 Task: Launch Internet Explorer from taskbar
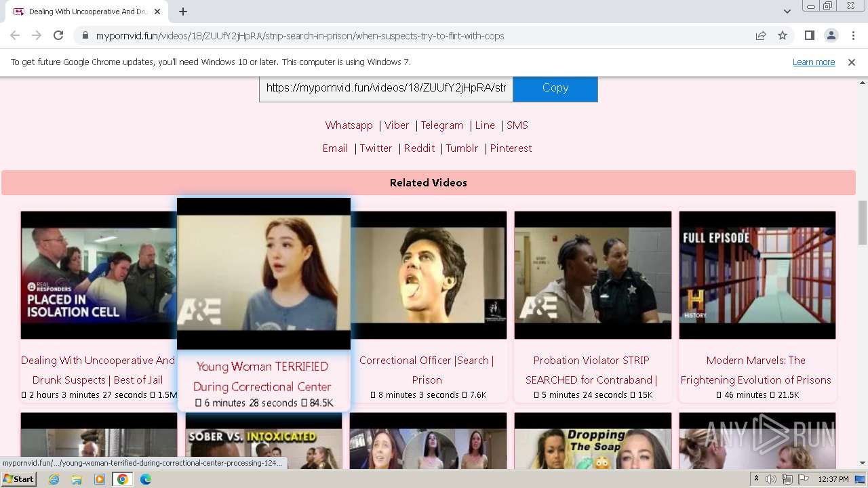pos(54,479)
